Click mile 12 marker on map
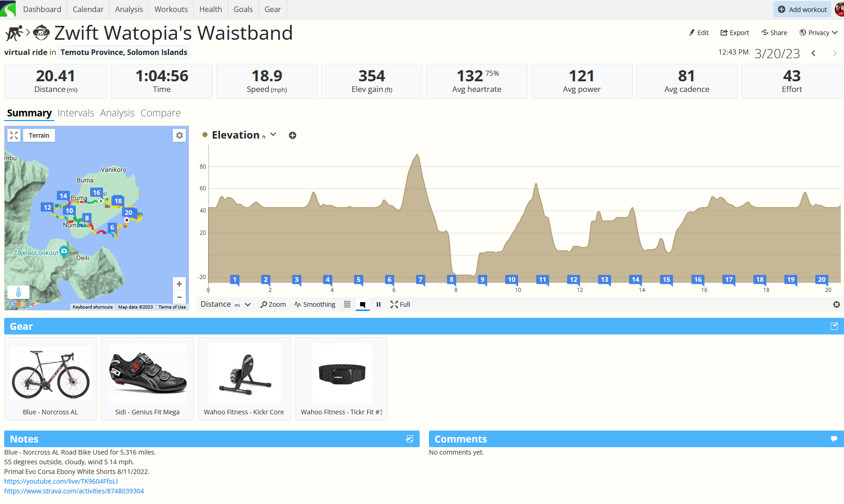The height and width of the screenshot is (504, 844). point(47,207)
